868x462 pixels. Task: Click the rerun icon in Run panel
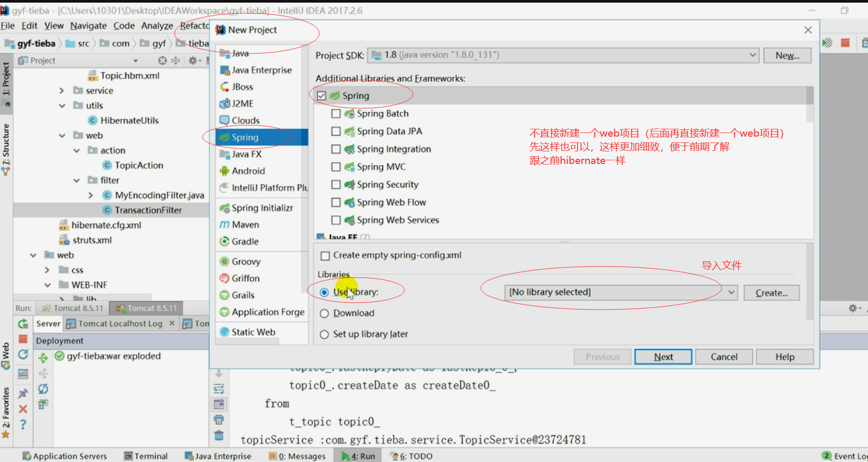pyautogui.click(x=23, y=324)
